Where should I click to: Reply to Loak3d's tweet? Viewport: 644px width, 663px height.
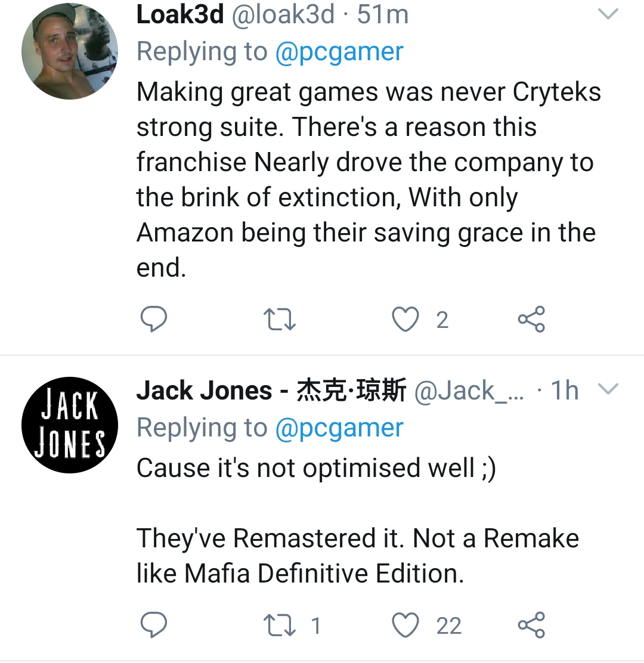(x=153, y=320)
